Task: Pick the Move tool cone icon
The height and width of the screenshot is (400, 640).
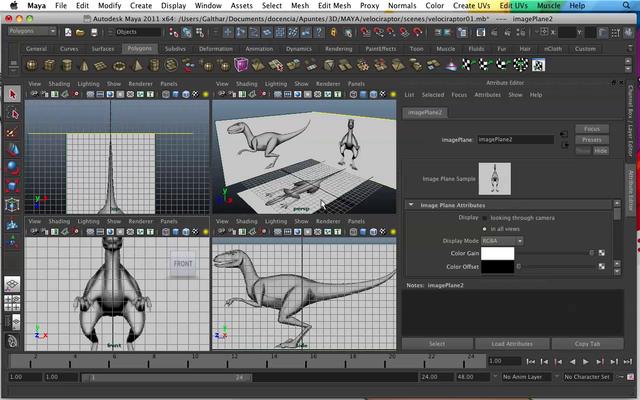Action: pyautogui.click(x=12, y=150)
